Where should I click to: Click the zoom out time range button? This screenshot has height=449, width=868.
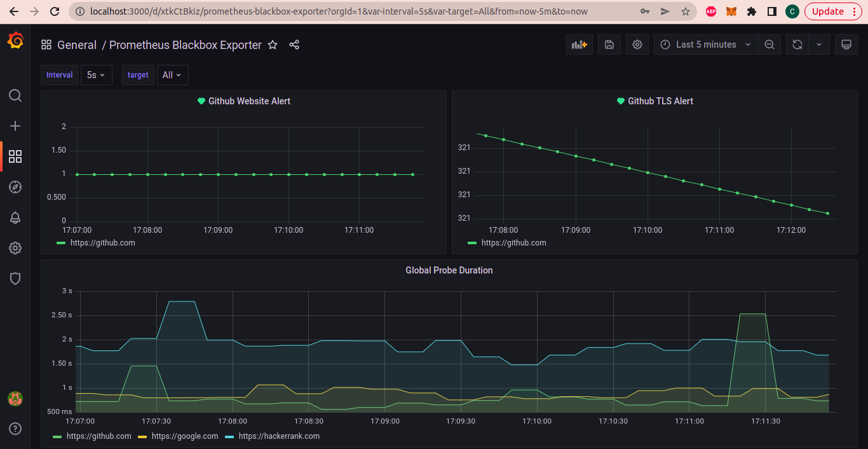[x=770, y=45]
